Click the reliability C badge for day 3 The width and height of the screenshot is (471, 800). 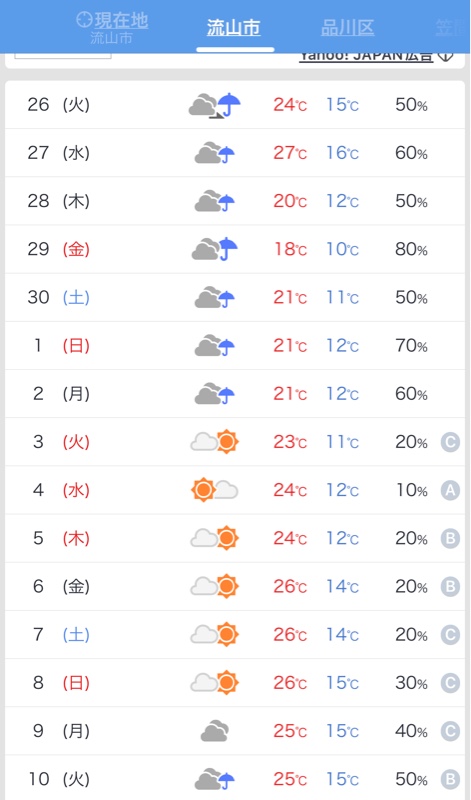[450, 442]
